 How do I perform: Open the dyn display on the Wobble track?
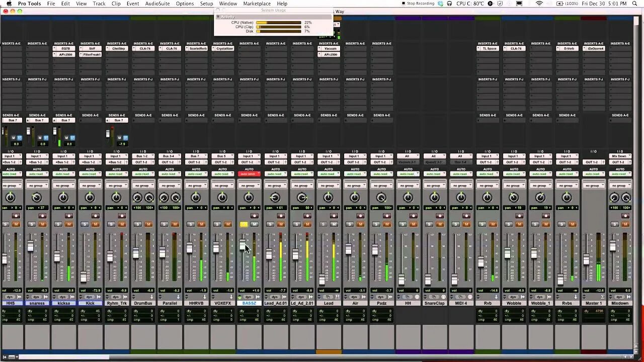pyautogui.click(x=514, y=297)
